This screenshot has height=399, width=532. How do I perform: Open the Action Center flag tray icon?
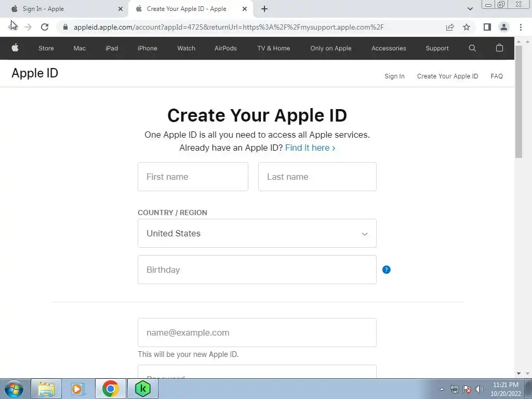(x=467, y=389)
